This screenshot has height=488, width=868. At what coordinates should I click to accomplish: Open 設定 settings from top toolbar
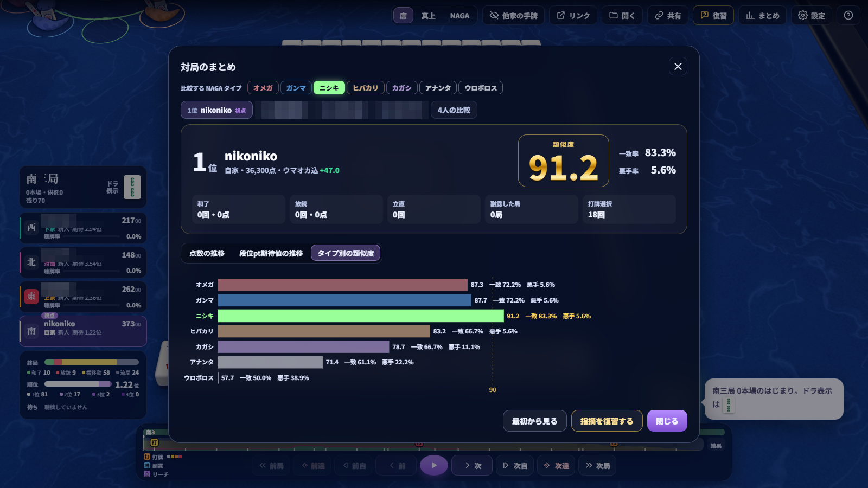[812, 15]
